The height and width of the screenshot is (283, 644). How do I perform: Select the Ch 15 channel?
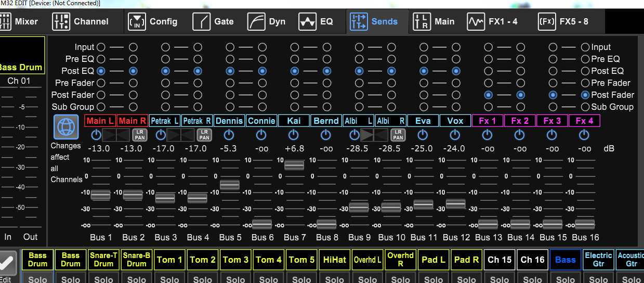pos(500,260)
